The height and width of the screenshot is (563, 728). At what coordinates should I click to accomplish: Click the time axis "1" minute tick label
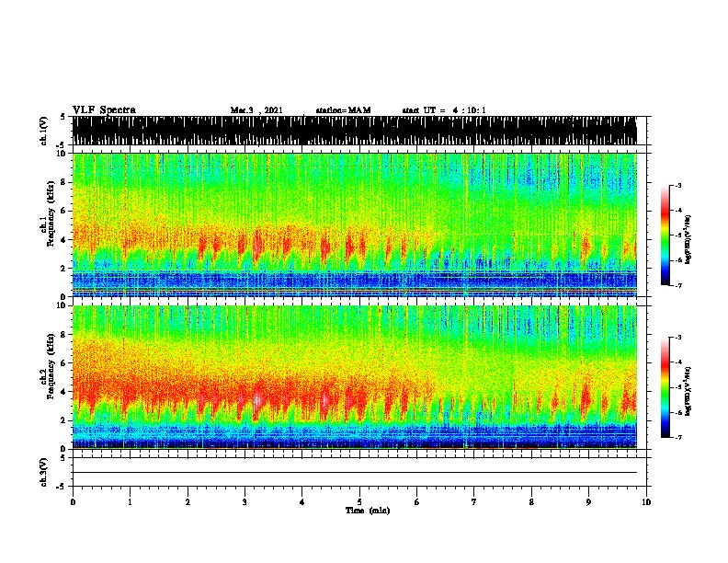(x=130, y=502)
